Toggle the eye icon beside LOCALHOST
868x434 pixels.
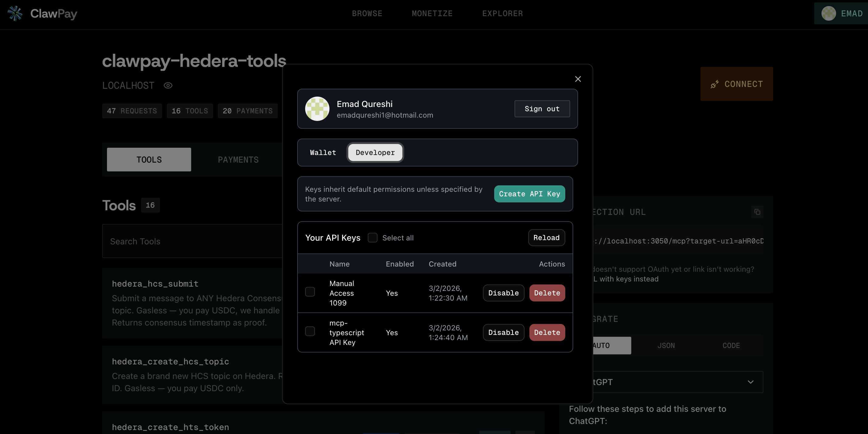click(168, 86)
